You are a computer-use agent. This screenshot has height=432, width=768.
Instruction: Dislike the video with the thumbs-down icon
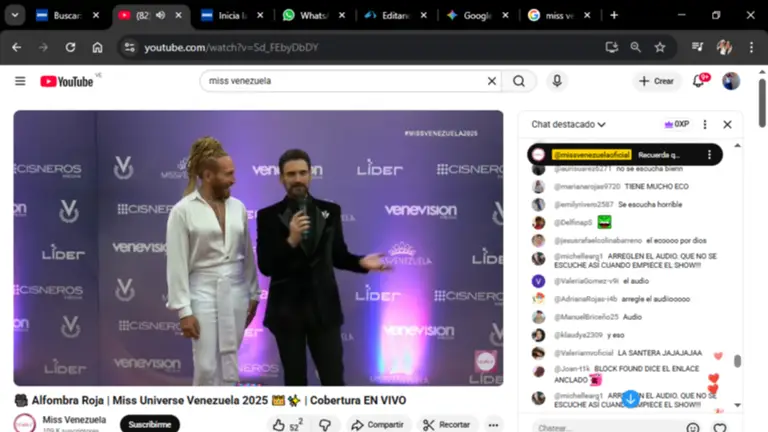325,425
